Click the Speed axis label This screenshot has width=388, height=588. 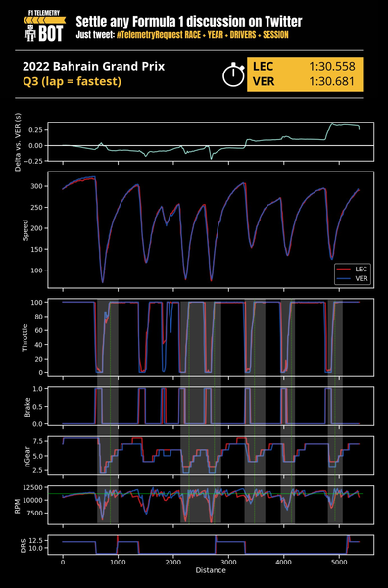pos(25,230)
